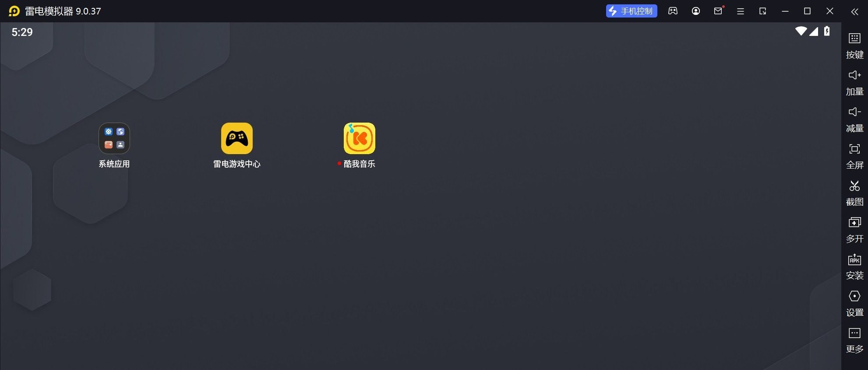Open the user account profile icon

click(695, 11)
